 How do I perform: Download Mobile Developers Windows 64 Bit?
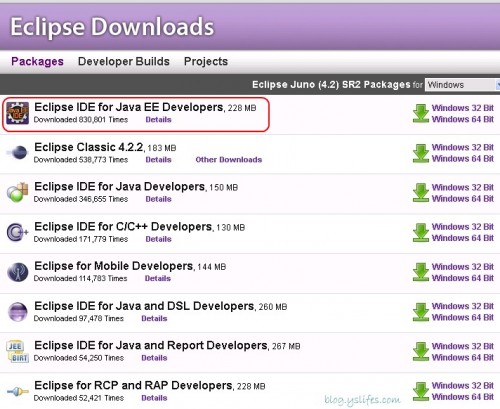tap(463, 278)
